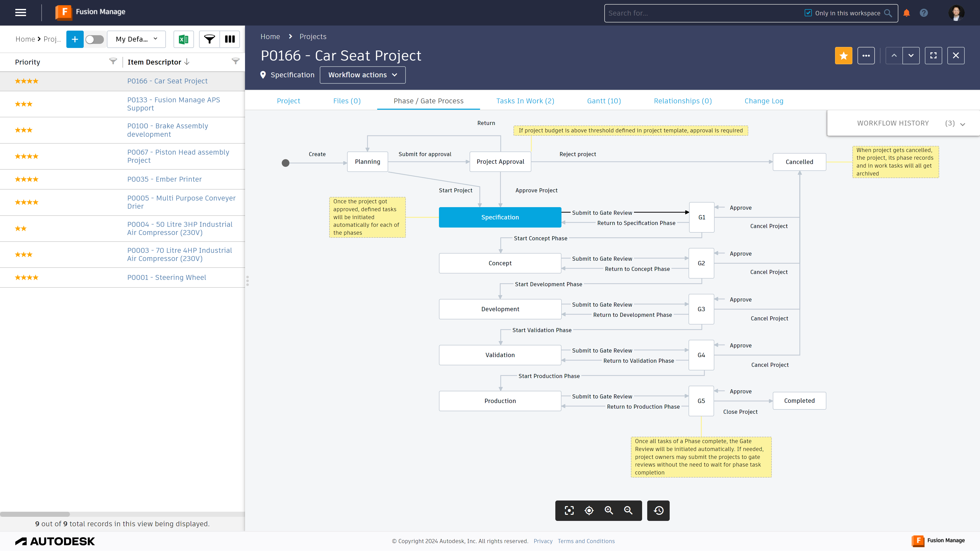Open the Terms and Conditions link
Screen dimensions: 980x551
click(586, 541)
